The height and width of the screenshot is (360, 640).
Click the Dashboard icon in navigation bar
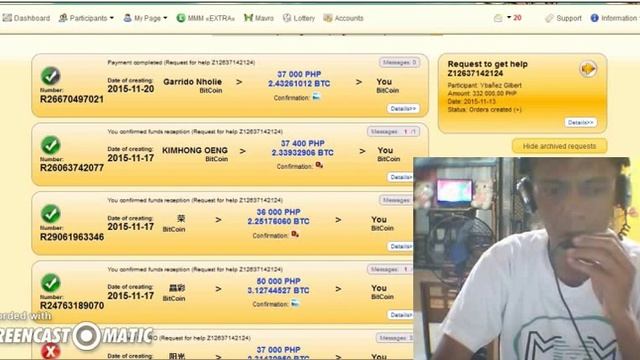point(7,18)
